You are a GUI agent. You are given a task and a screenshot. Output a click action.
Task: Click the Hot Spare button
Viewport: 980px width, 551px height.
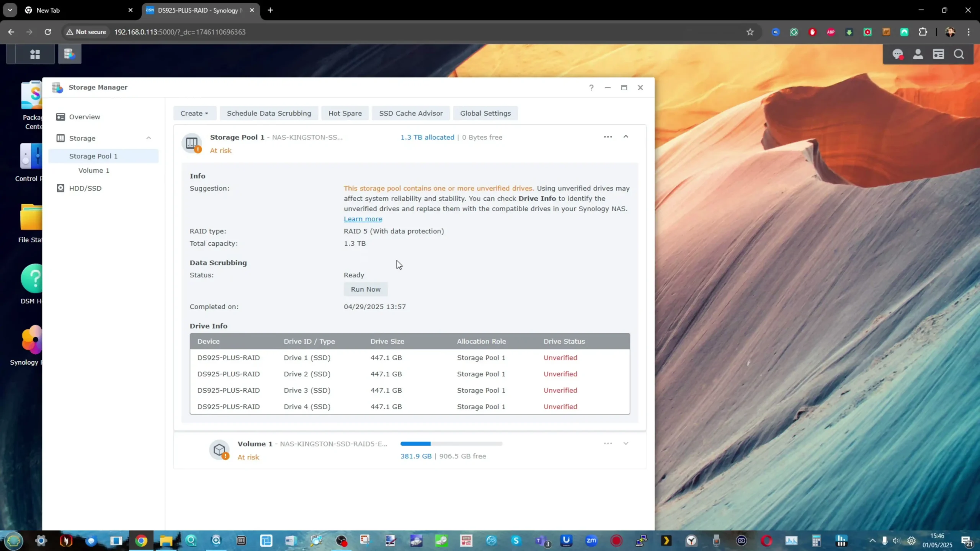(x=345, y=113)
